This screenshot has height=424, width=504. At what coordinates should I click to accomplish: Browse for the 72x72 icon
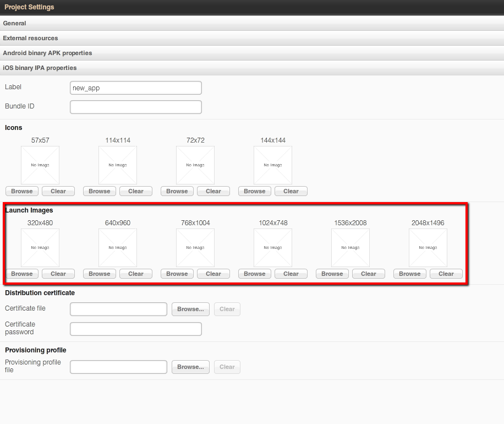point(177,191)
